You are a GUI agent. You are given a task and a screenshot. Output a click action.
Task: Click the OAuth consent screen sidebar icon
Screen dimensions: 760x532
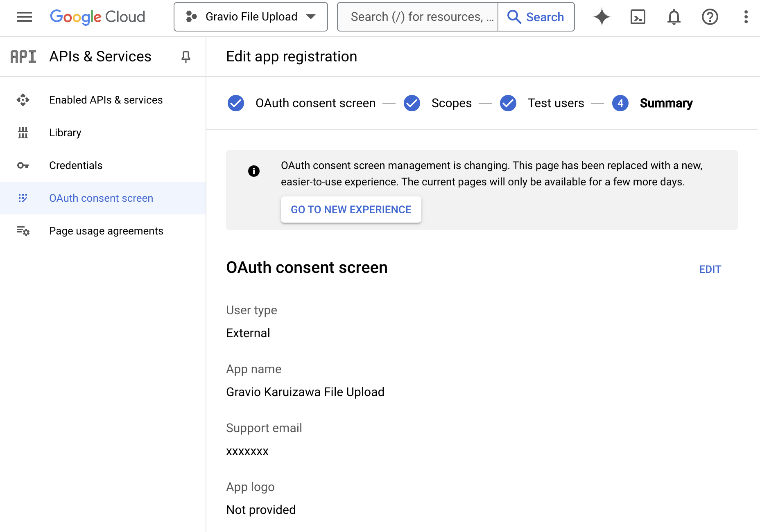23,198
